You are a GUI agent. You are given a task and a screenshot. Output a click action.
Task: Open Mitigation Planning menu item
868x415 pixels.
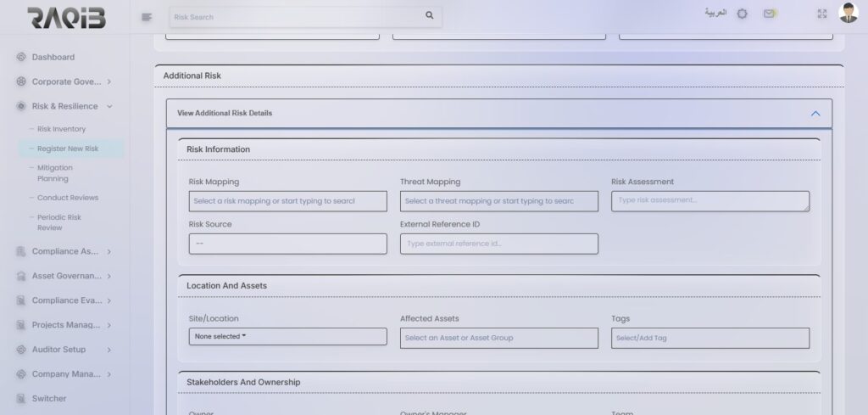[x=55, y=173]
